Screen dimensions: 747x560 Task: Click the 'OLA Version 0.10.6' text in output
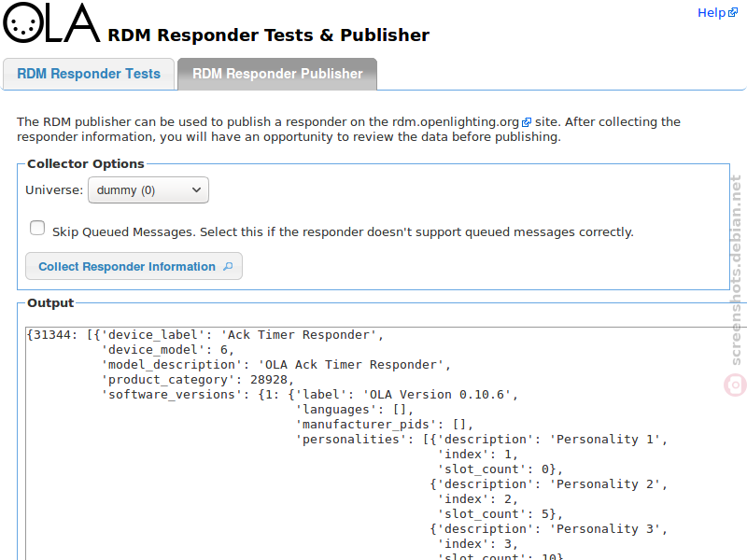[x=437, y=395]
